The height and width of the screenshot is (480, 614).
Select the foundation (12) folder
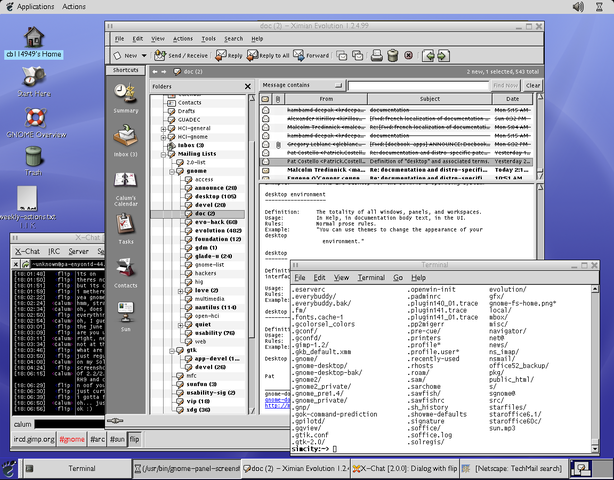(218, 239)
